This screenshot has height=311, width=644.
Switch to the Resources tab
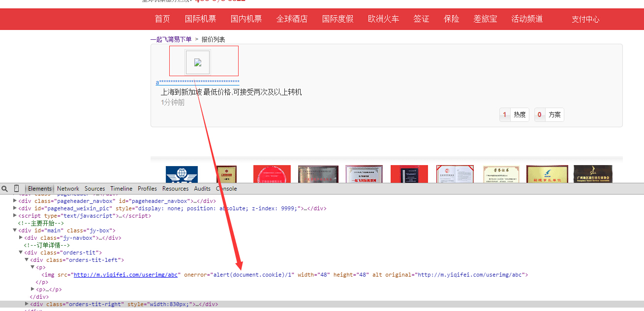tap(175, 189)
